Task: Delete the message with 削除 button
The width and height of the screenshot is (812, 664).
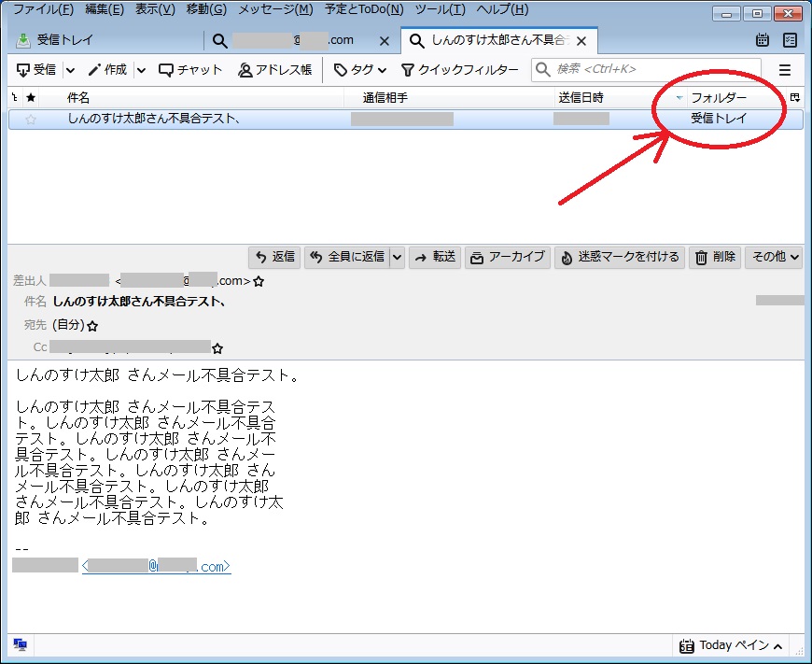Action: 715,257
